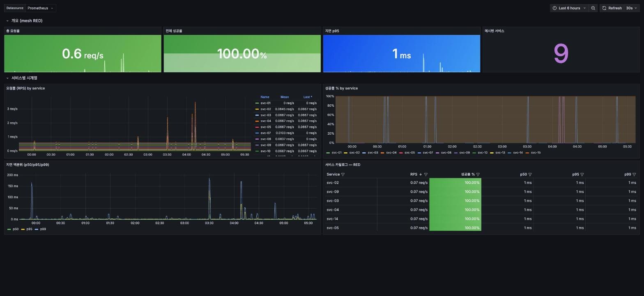Filter the Service column in catalog table
The height and width of the screenshot is (296, 644).
(x=343, y=174)
